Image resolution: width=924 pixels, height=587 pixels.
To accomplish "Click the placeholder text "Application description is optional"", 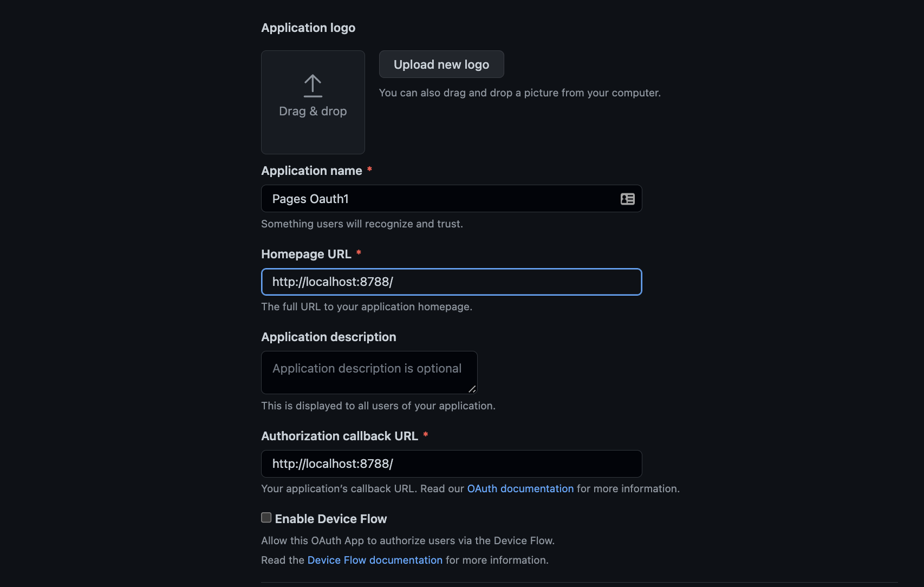I will (366, 368).
